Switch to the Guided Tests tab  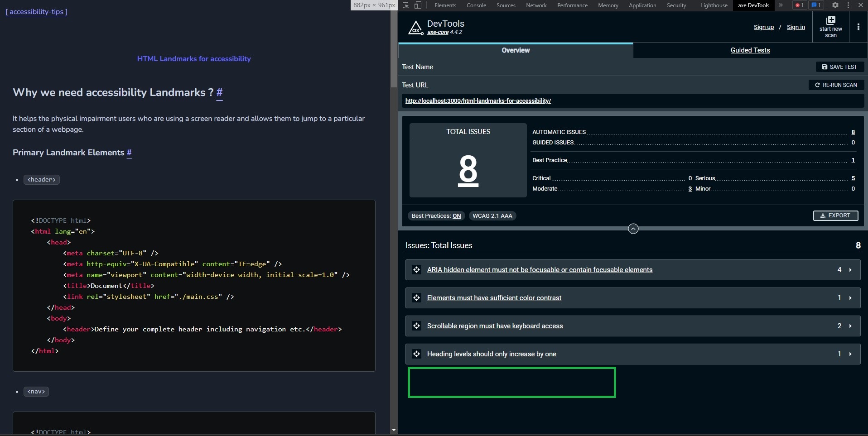(750, 50)
